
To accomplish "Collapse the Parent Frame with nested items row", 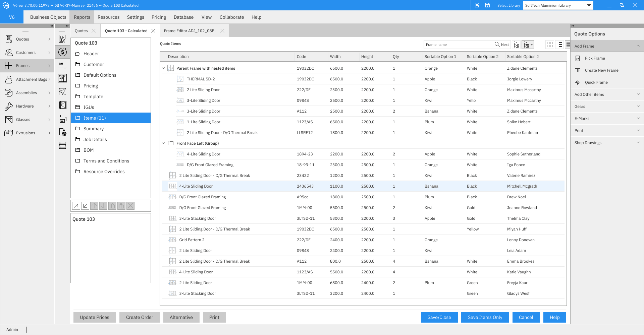I will 163,68.
